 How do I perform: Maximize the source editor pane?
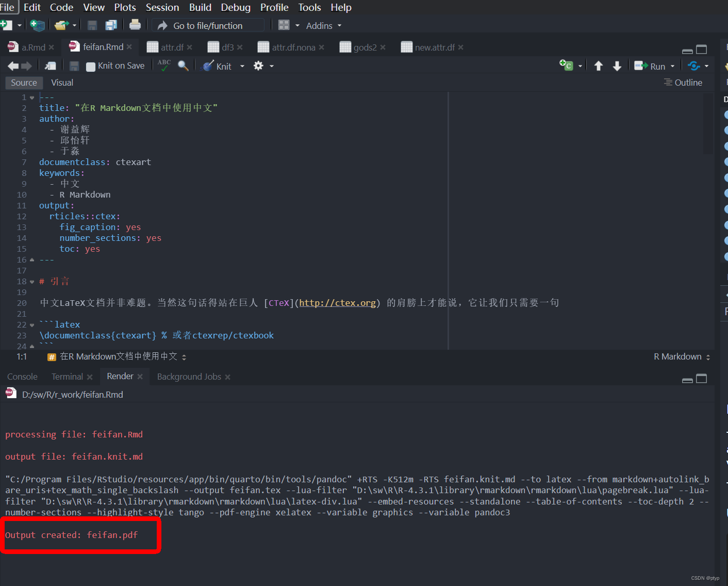[x=702, y=50]
